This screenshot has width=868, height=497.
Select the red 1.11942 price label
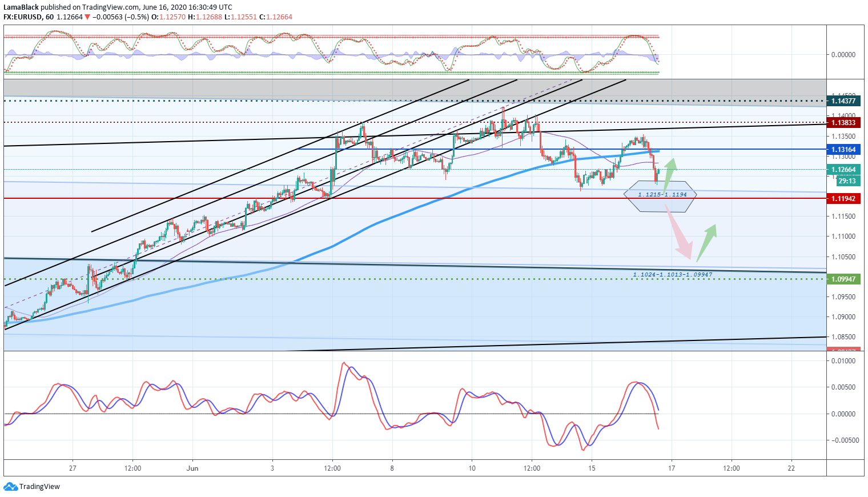843,199
